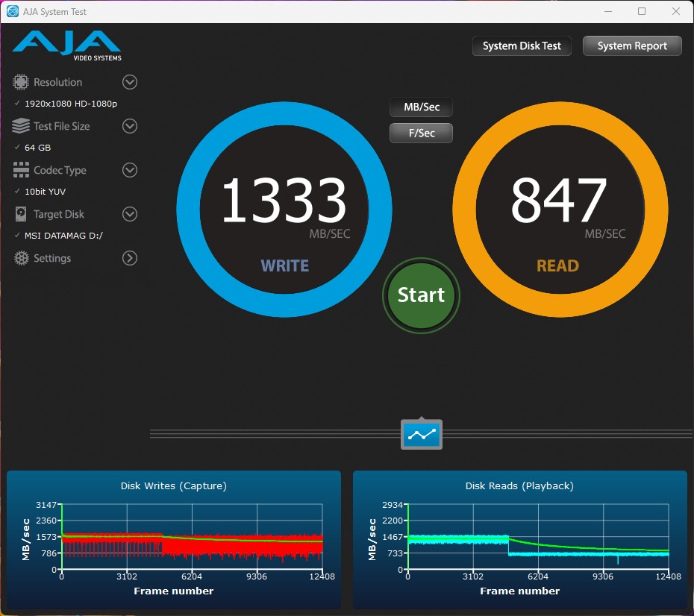Image resolution: width=694 pixels, height=616 pixels.
Task: Click the Test File Size stack icon
Action: 21,126
